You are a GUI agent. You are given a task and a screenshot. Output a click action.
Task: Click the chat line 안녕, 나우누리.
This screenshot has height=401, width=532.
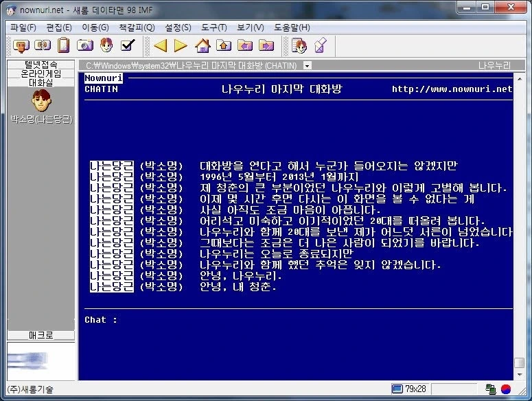[240, 276]
